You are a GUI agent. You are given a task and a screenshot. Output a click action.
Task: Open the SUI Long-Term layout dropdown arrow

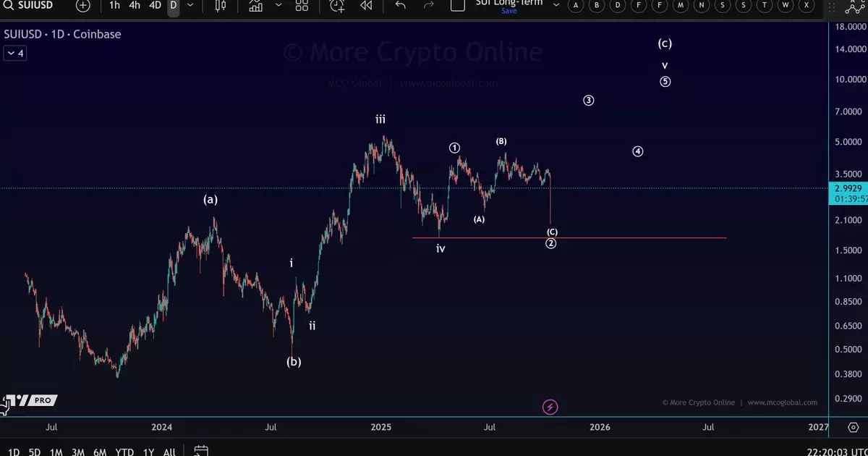pyautogui.click(x=556, y=4)
